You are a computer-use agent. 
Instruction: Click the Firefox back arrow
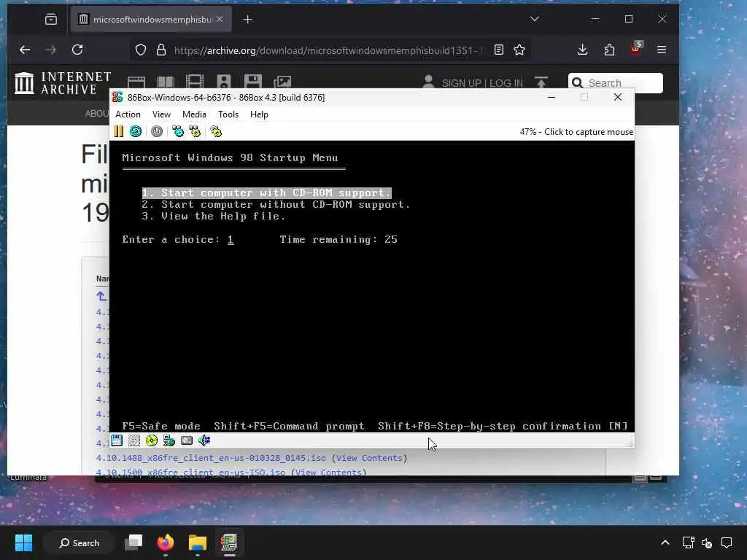(x=25, y=50)
